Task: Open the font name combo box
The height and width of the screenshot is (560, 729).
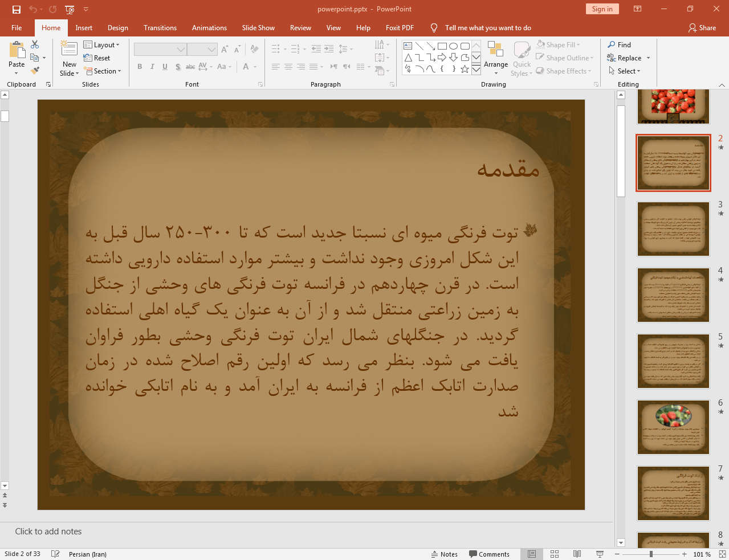Action: pos(160,50)
